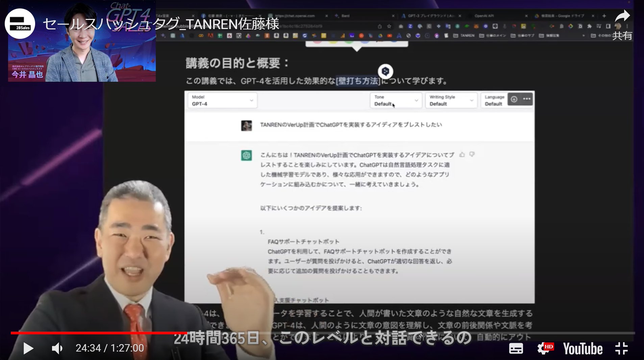Click the thumbs up on ChatGPT reply

tap(462, 155)
